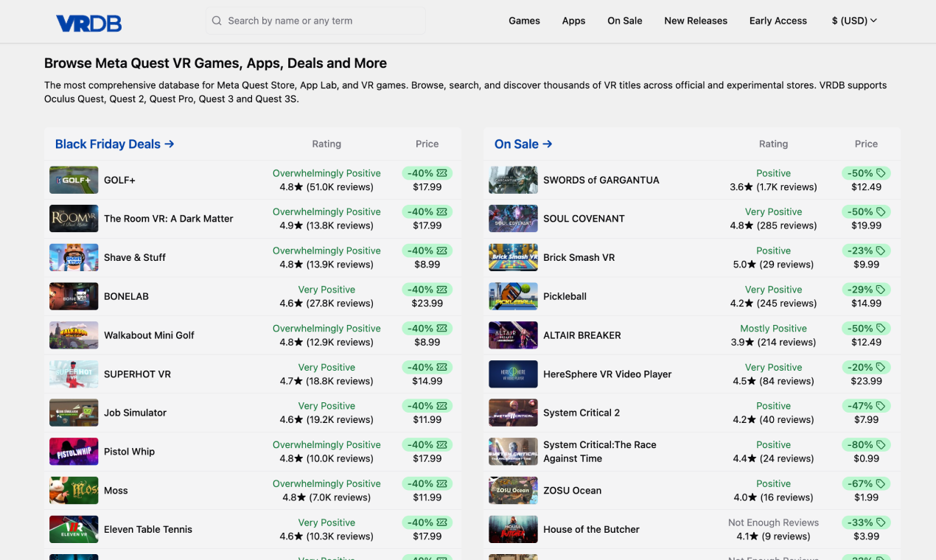Click the Eleven Table Tennis thumbnail
Screen dimensions: 936x560
pyautogui.click(x=74, y=529)
